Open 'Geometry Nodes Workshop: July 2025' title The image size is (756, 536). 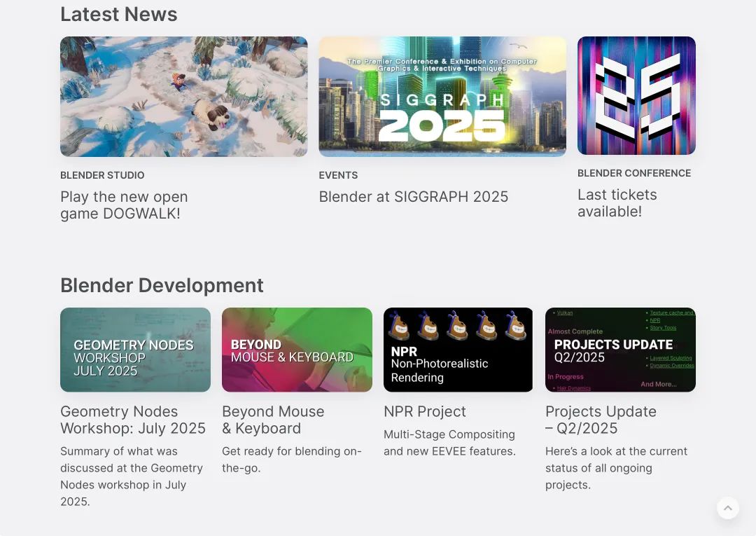pyautogui.click(x=133, y=420)
